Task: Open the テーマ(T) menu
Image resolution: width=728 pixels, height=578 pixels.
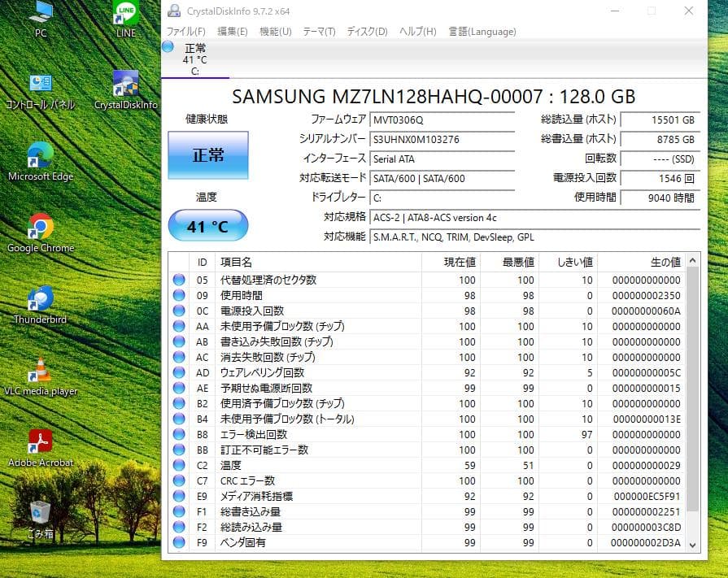Action: click(x=319, y=32)
